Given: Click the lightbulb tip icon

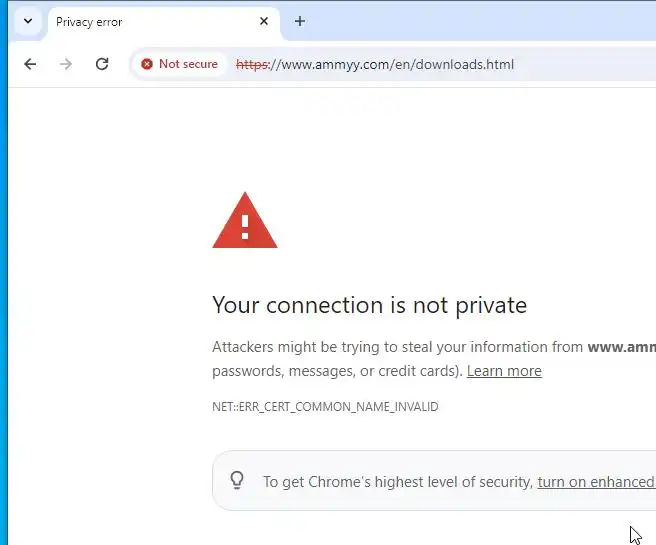Looking at the screenshot, I should (237, 481).
